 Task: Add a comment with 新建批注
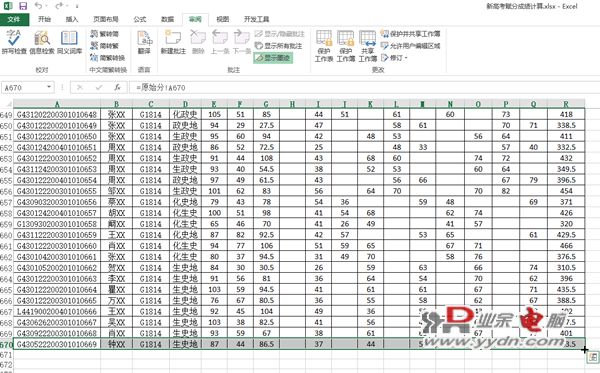pos(173,42)
